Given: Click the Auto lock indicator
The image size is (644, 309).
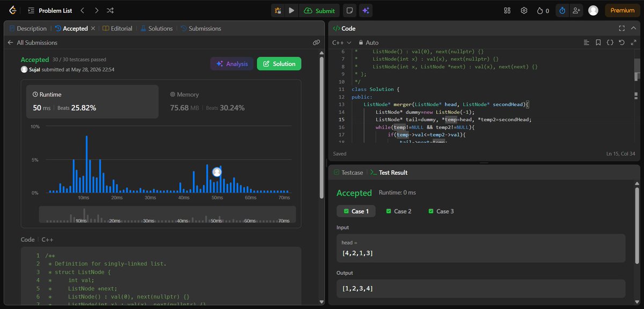Looking at the screenshot, I should pyautogui.click(x=368, y=42).
